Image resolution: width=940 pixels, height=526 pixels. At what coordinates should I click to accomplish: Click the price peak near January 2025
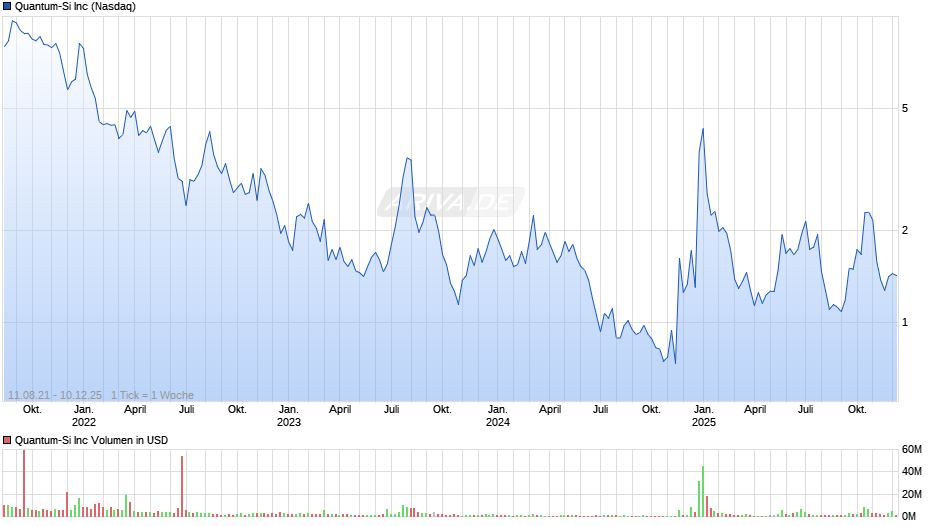pos(703,129)
